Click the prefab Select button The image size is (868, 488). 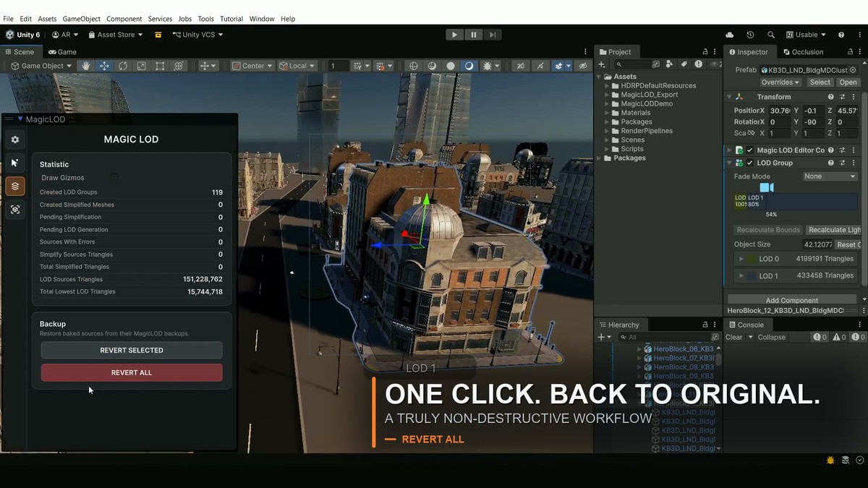click(820, 82)
